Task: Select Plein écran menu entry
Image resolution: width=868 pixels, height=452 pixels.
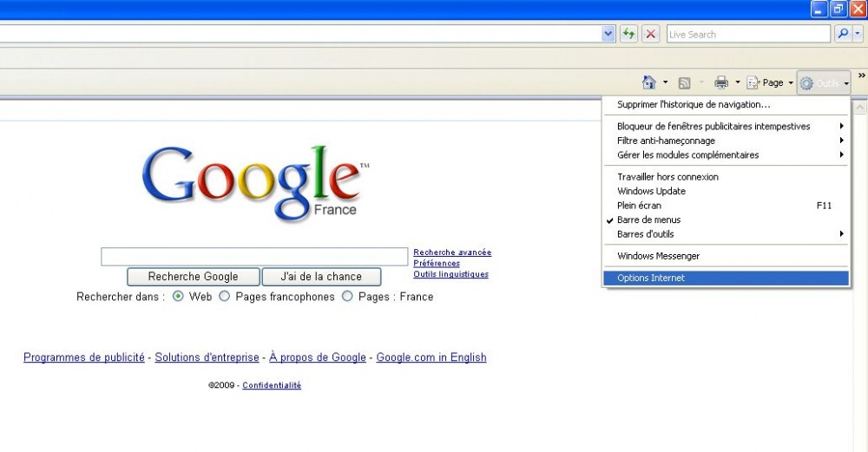Action: 726,206
